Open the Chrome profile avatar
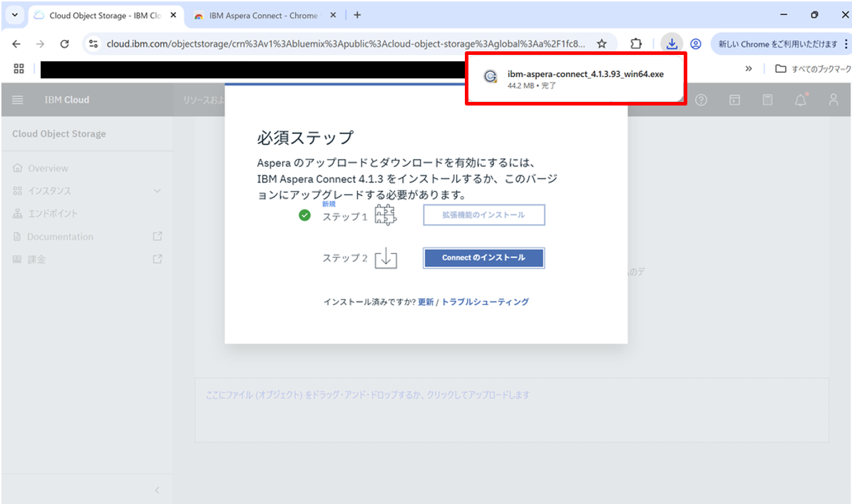 click(x=697, y=43)
